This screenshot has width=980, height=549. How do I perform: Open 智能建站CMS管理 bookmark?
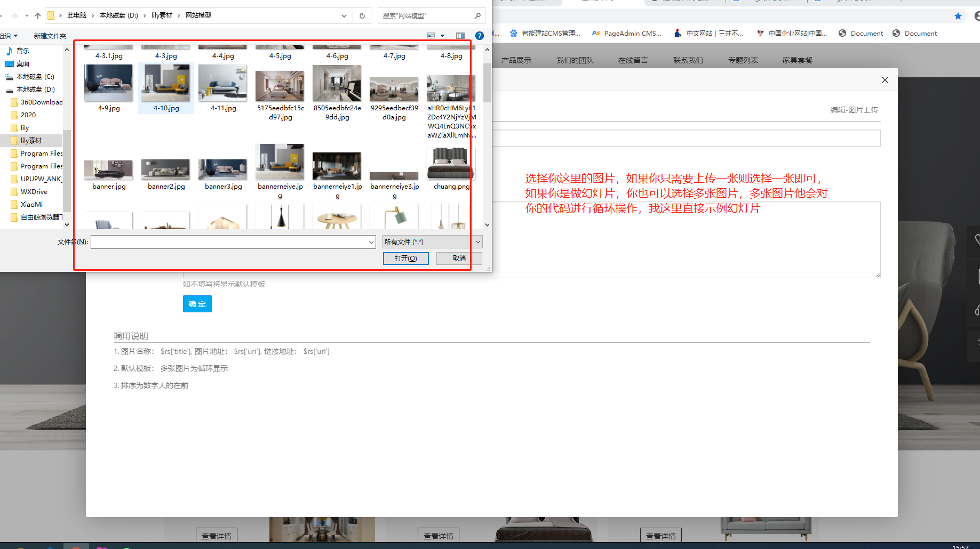(x=545, y=33)
